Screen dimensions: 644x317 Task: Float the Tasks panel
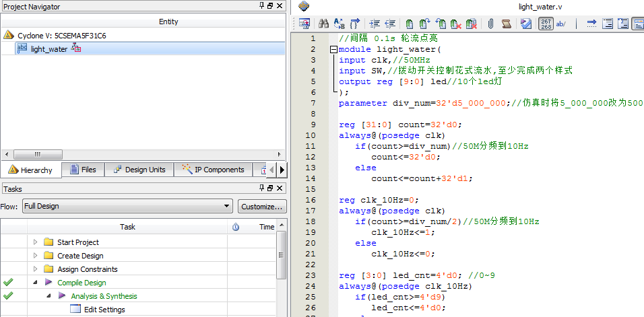(270, 188)
